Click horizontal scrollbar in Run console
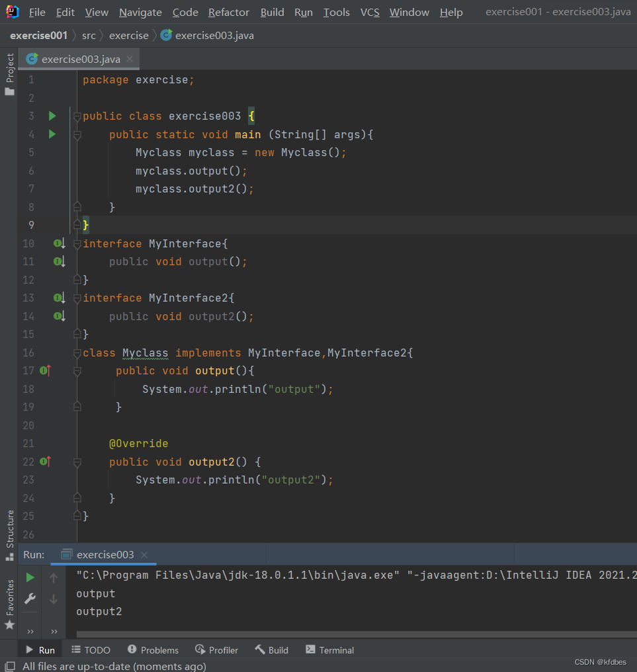 coord(331,634)
